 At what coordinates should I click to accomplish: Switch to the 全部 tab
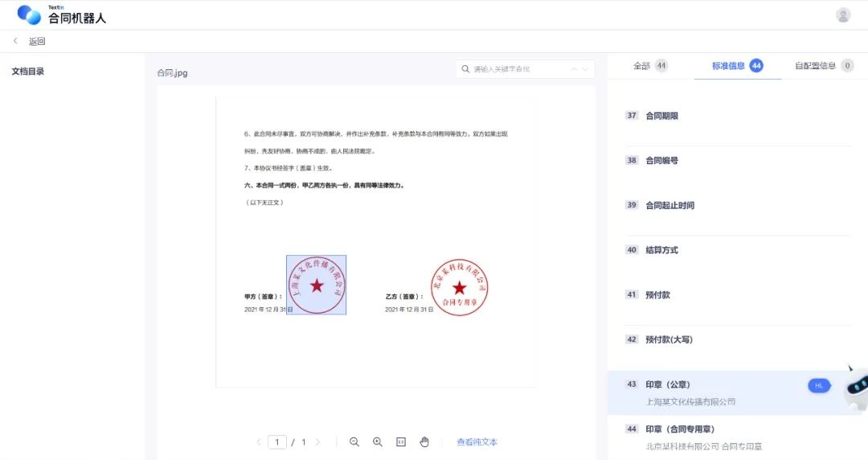[649, 66]
